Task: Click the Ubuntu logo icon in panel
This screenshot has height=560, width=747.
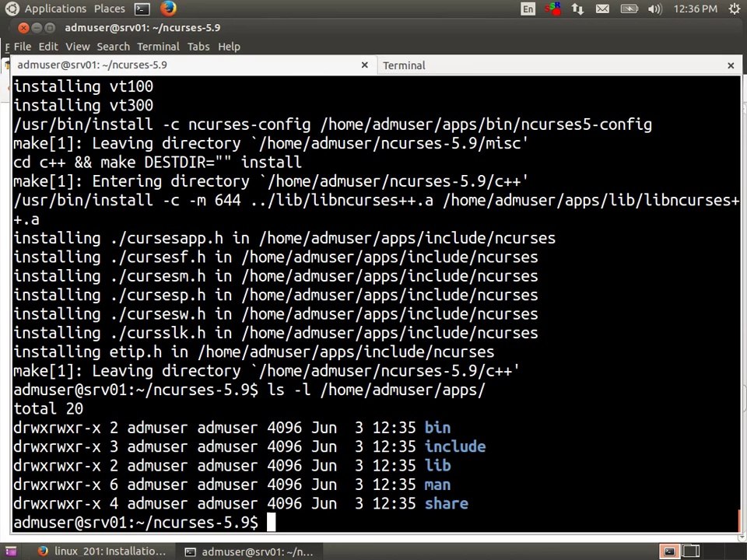Action: [12, 9]
